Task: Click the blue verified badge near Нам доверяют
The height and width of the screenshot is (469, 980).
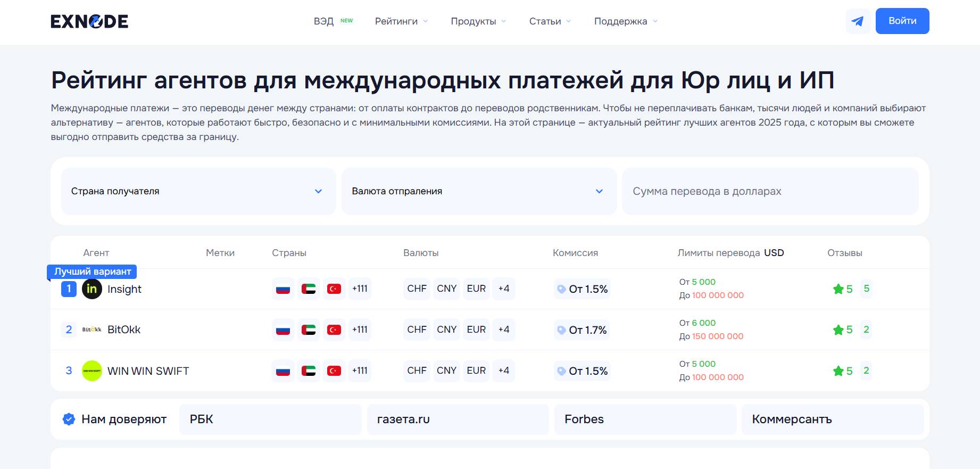Action: click(x=69, y=419)
